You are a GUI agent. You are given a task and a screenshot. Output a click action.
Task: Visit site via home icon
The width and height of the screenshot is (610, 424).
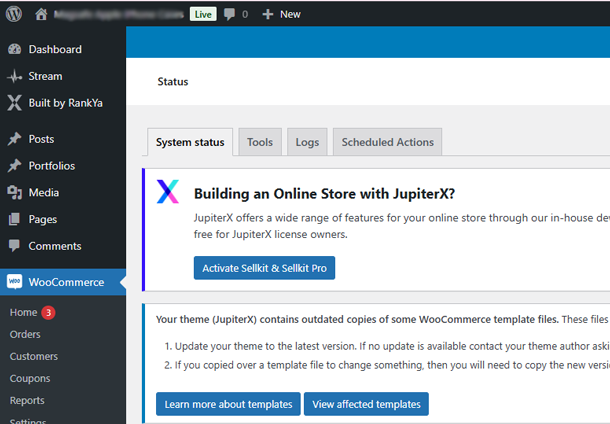[41, 14]
